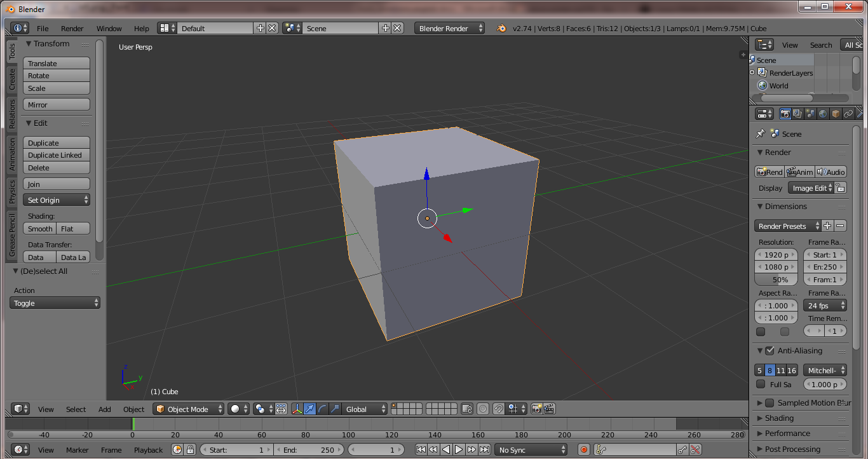Toggle the timeline range lock icon
The height and width of the screenshot is (459, 868).
coord(190,449)
